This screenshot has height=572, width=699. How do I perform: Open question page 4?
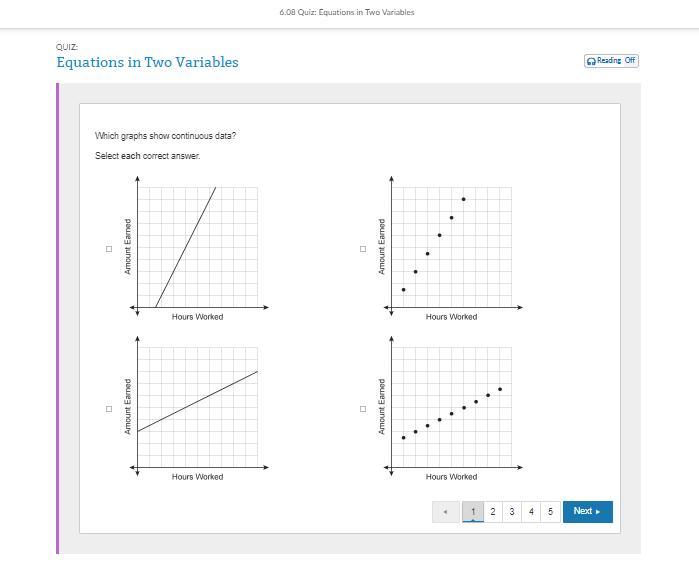pyautogui.click(x=531, y=512)
